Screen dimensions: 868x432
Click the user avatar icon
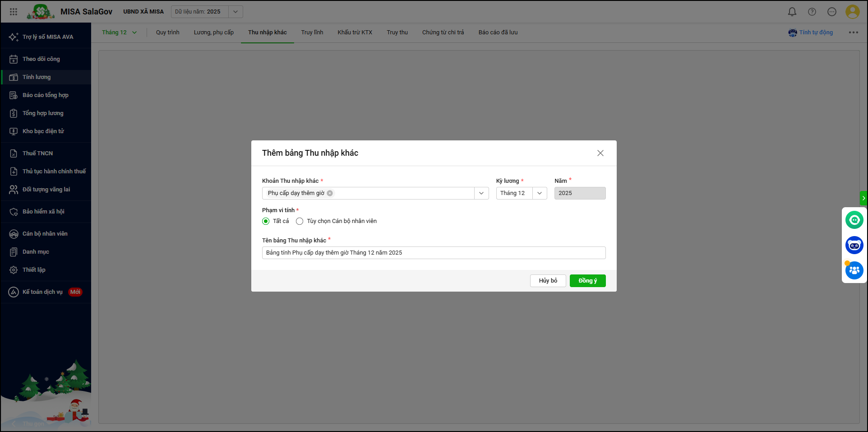[x=852, y=12]
